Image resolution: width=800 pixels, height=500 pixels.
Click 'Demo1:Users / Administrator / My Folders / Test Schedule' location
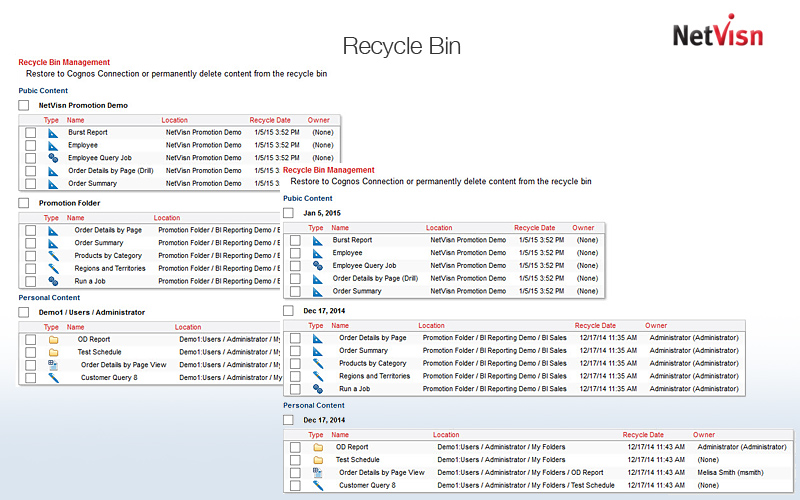click(x=526, y=485)
